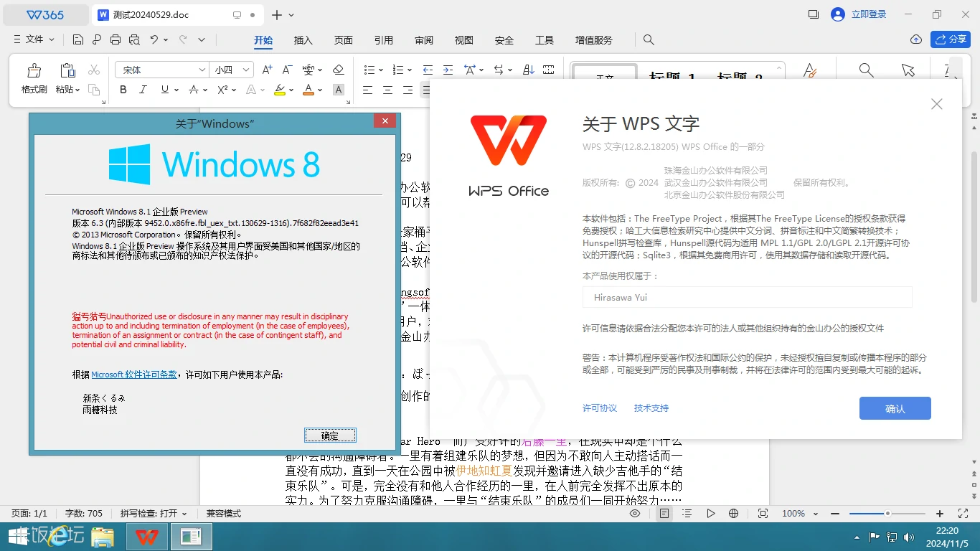
Task: Toggle bold formatting in the ribbon
Action: click(123, 89)
